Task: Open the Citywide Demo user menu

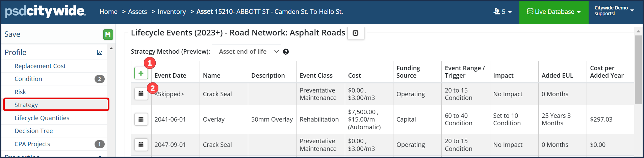Action: coord(614,10)
